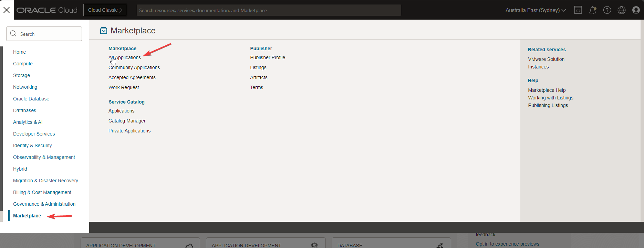Image resolution: width=644 pixels, height=248 pixels.
Task: Focus the navigation menu Search field
Action: (x=44, y=34)
